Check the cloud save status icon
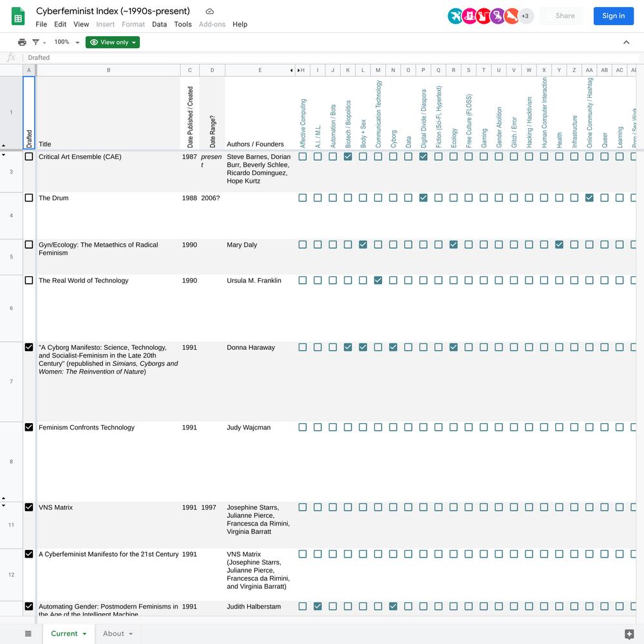Viewport: 644px width, 644px height. tap(209, 12)
